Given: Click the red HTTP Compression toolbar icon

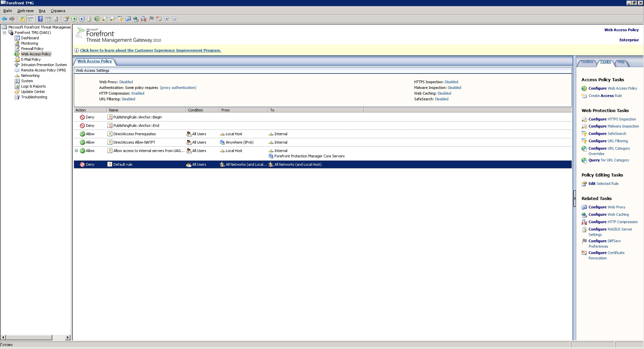Looking at the screenshot, I should coord(144,19).
